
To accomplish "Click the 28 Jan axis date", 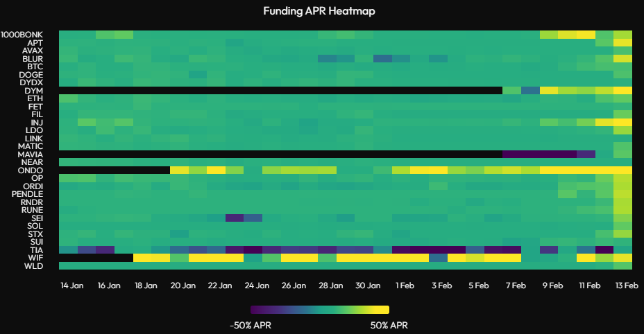I will [330, 285].
